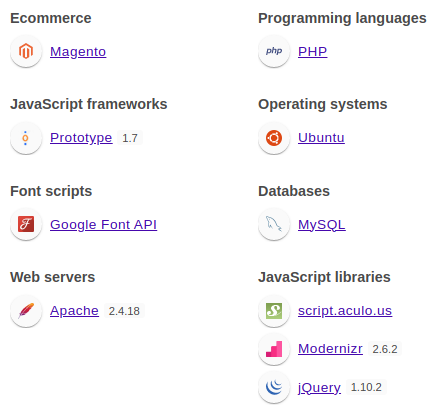This screenshot has height=410, width=439.
Task: Click the jQuery logo icon
Action: pos(274,387)
